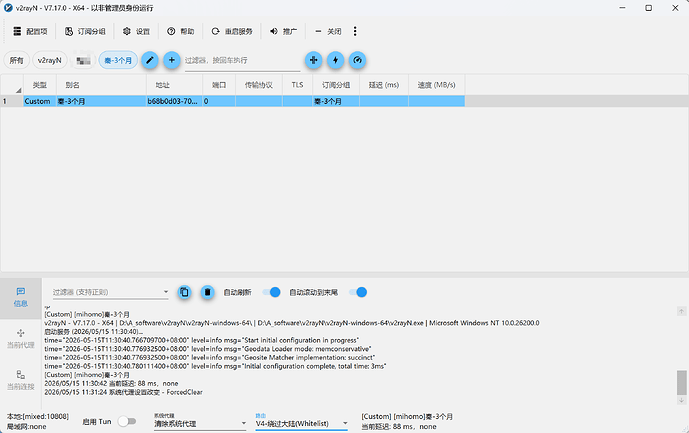Click the Custom type cell

point(40,101)
